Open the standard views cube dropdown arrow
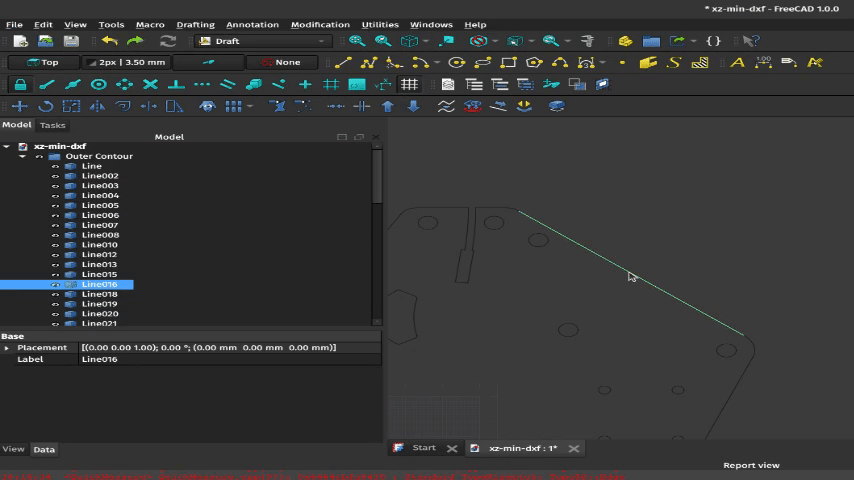The image size is (854, 480). [426, 41]
